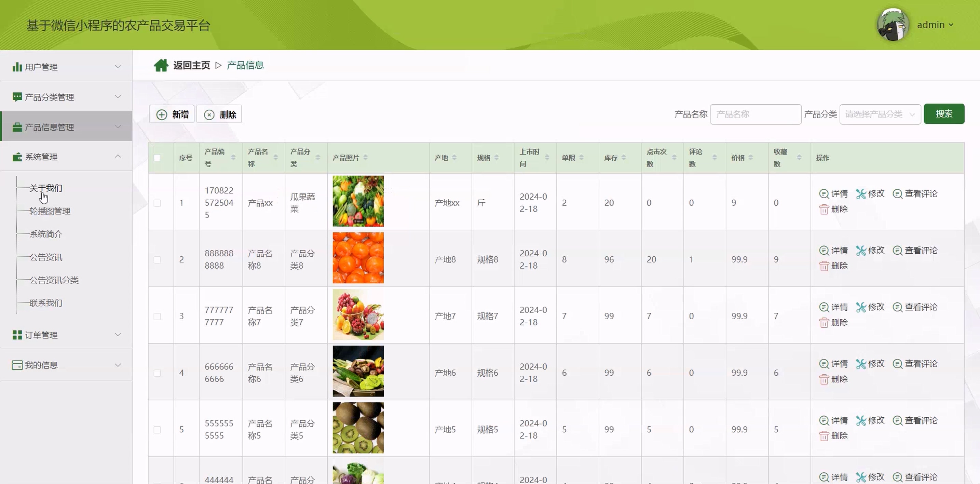Open 公告资讯分类 submenu item

pos(54,280)
